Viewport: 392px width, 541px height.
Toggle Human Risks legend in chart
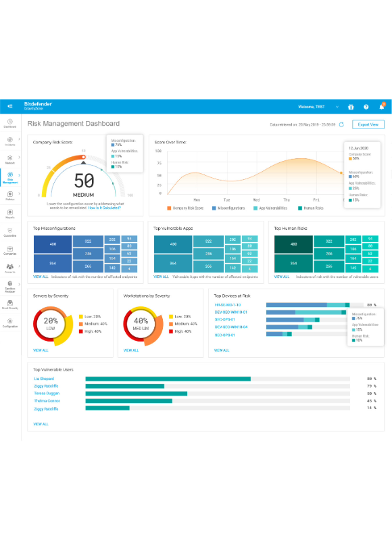(311, 208)
